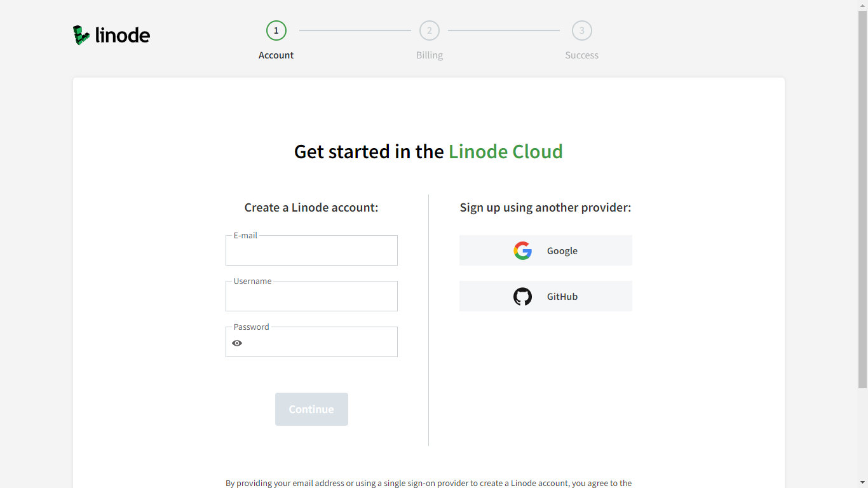
Task: Sign up using Google button
Action: [x=546, y=250]
